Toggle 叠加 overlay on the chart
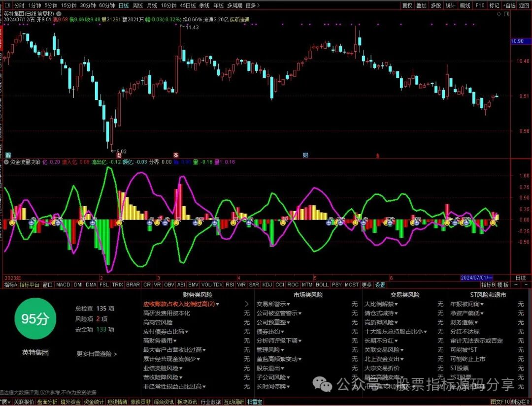Screen dimensions: 532x406 (421, 5)
